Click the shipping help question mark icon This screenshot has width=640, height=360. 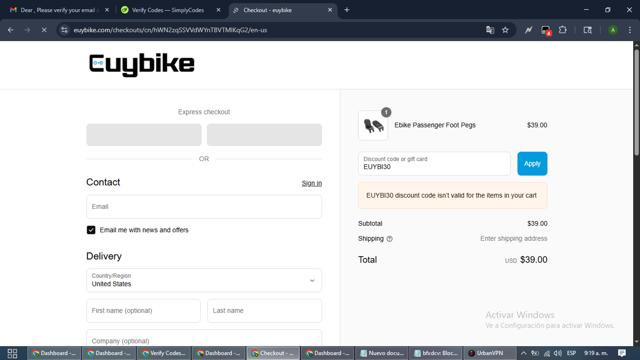(x=389, y=239)
